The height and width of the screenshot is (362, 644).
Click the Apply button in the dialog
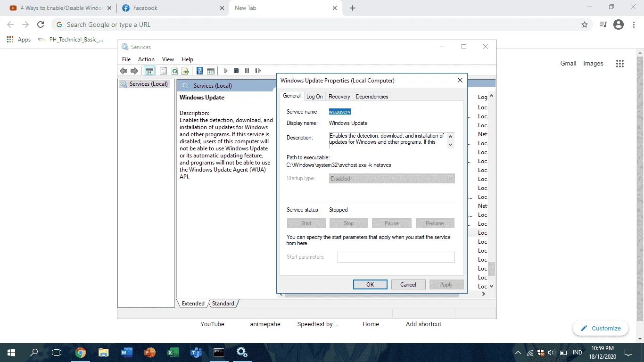click(446, 284)
